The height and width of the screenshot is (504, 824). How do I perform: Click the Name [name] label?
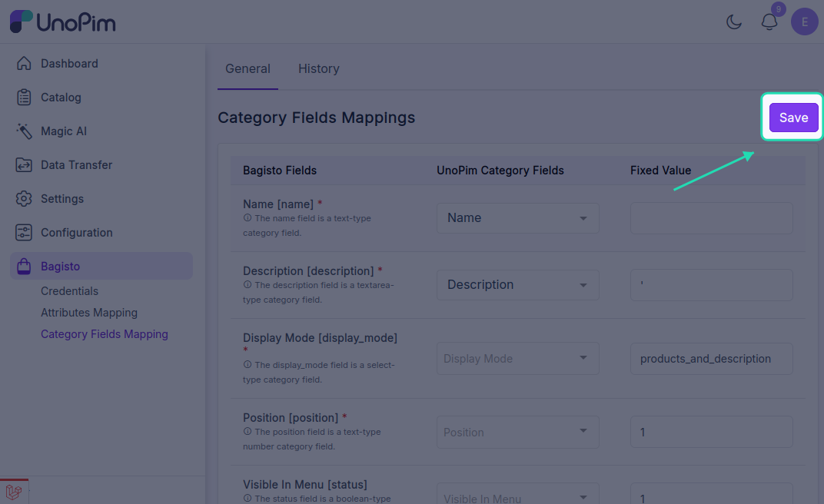(x=278, y=204)
